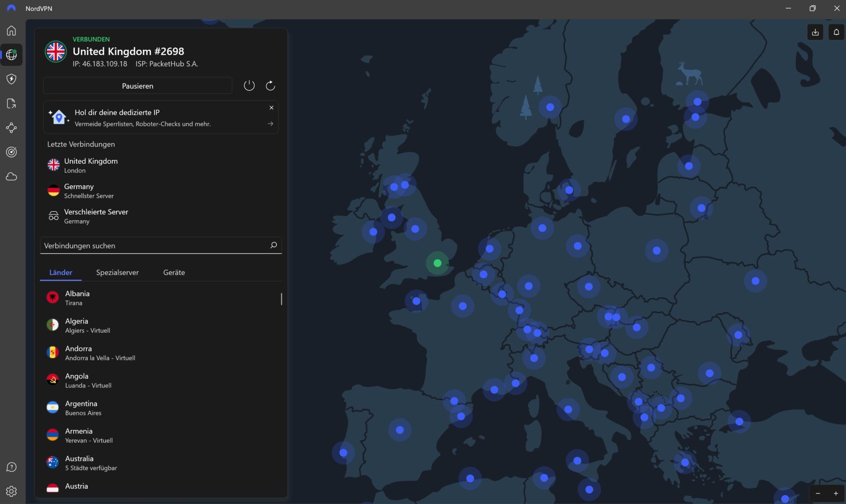Image resolution: width=846 pixels, height=504 pixels.
Task: Select Armenia Yerevan - Virtuell
Action: 161,435
